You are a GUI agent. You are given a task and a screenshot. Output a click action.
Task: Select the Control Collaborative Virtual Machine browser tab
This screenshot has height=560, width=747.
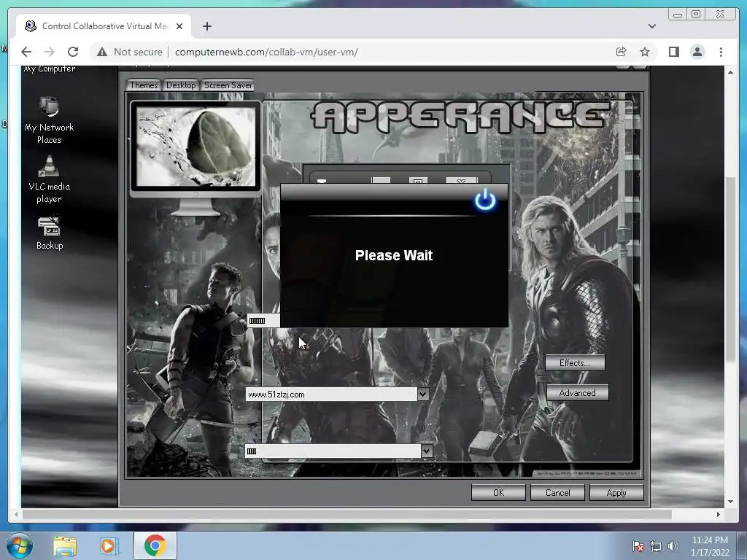point(104,26)
